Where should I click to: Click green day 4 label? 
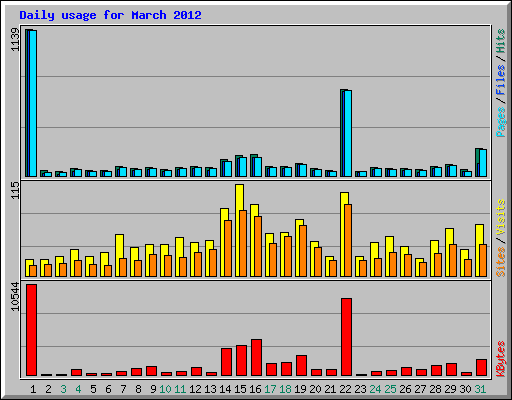(x=78, y=389)
